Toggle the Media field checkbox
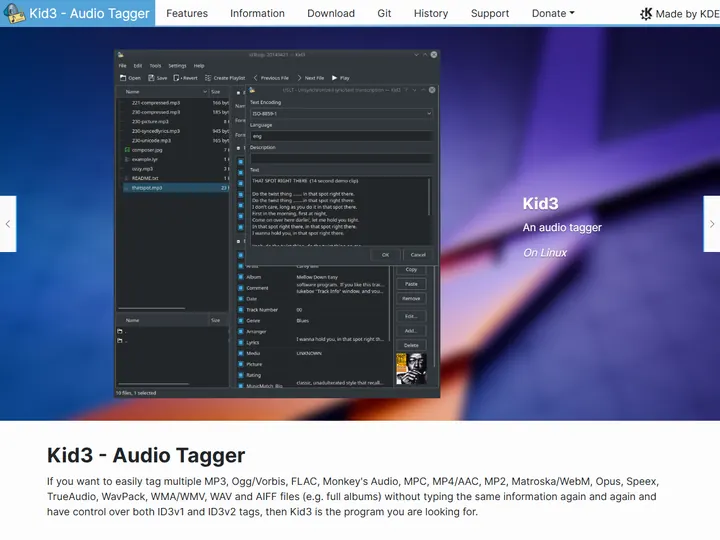Viewport: 720px width, 540px height. tap(241, 354)
